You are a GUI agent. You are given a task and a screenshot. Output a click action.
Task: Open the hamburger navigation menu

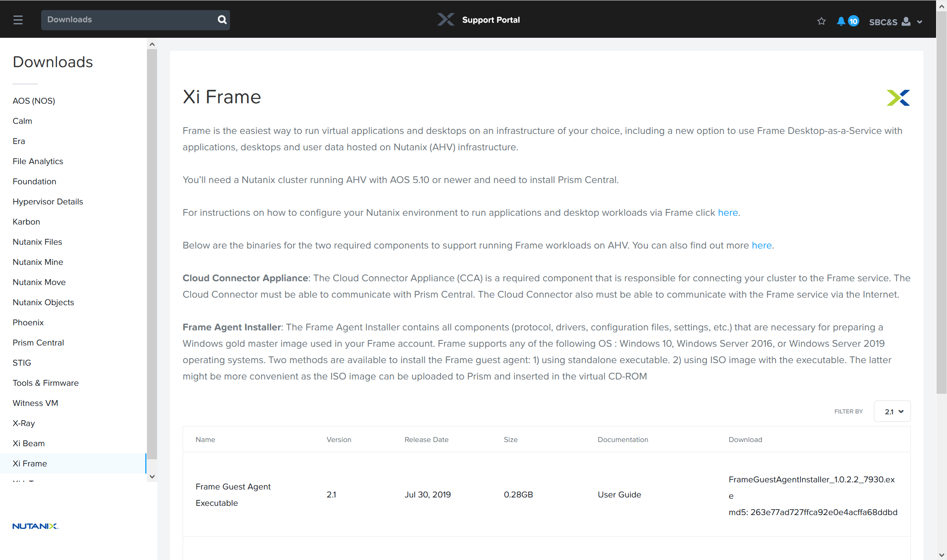(x=18, y=20)
